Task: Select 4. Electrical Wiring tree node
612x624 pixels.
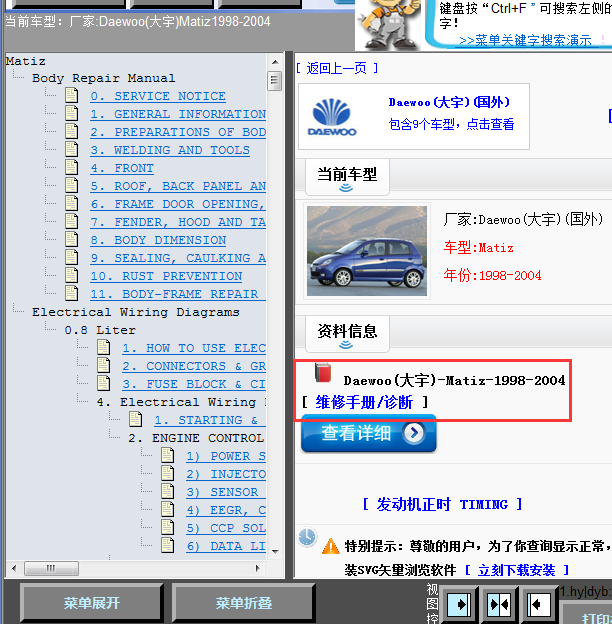Action: pyautogui.click(x=181, y=402)
